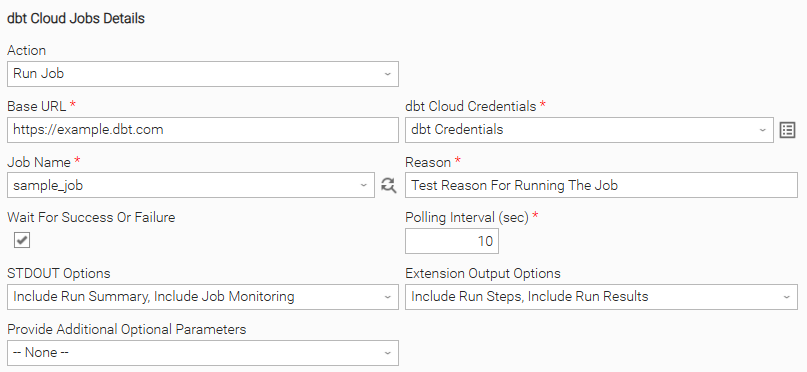Image resolution: width=807 pixels, height=372 pixels.
Task: Click the dbt Cloud Credentials field label
Action: (471, 107)
